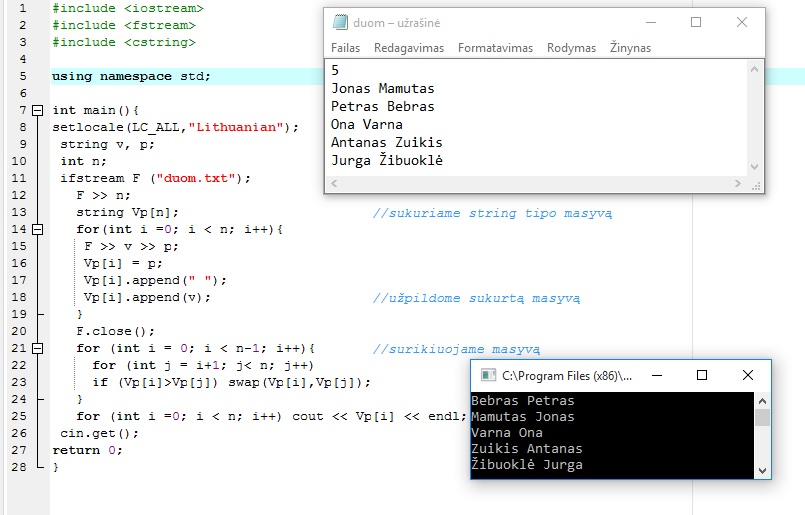Click console scrollbar up arrow
Viewport: 805px width, 515px height.
coord(762,401)
